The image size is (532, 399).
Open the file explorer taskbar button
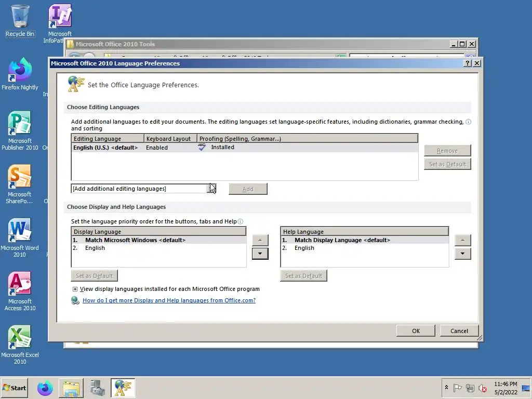click(71, 388)
